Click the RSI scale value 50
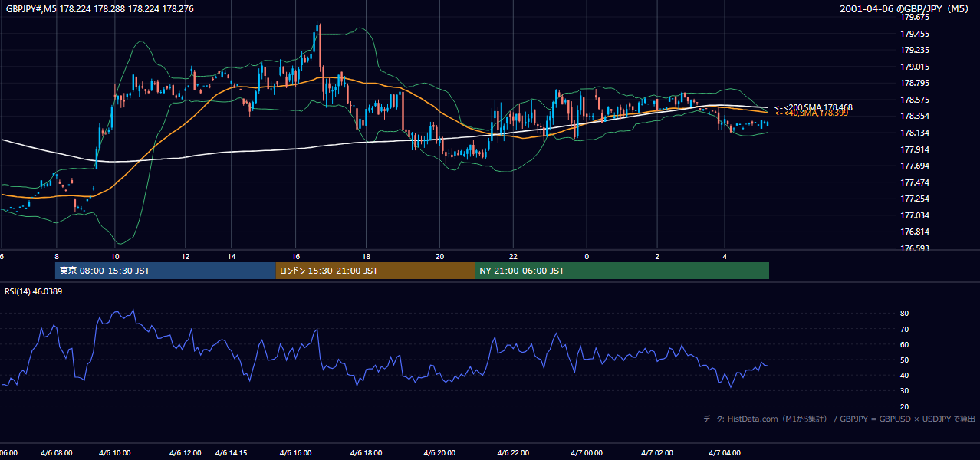980x460 pixels. (905, 360)
